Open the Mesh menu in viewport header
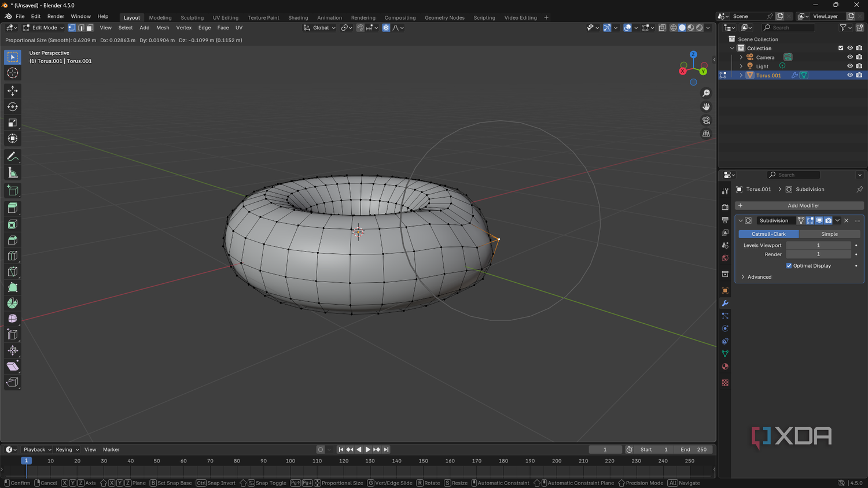 coord(163,28)
